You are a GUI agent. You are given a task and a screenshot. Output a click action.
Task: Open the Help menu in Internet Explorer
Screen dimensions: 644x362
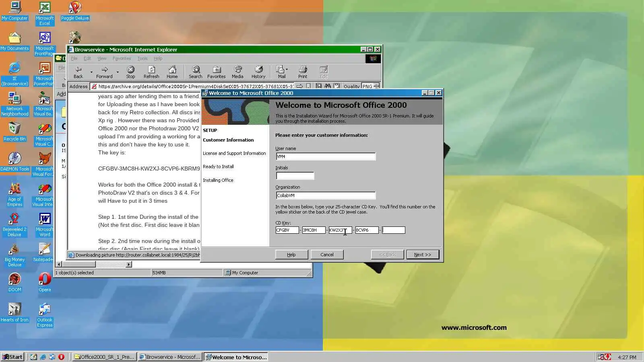pos(158,58)
